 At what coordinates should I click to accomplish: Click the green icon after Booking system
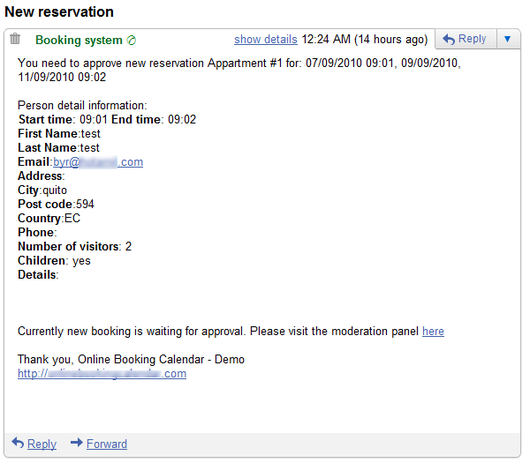pos(131,40)
